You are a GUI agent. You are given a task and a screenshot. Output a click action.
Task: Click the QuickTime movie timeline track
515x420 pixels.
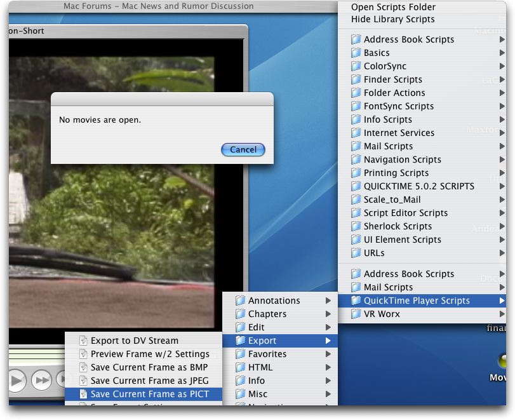point(37,356)
